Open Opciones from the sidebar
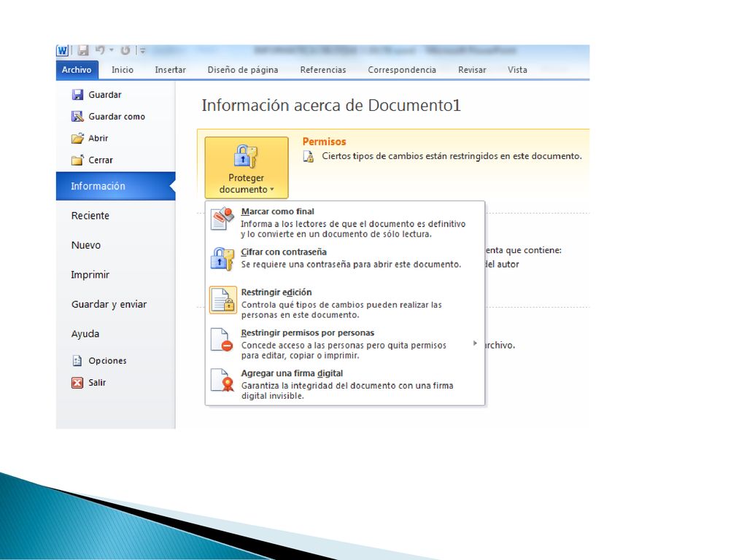 pyautogui.click(x=108, y=360)
